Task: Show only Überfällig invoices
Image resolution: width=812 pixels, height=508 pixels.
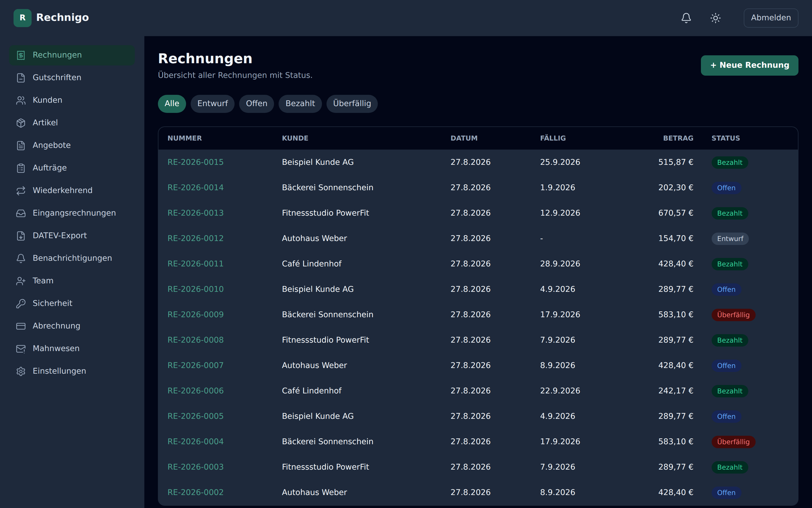Action: (x=352, y=104)
